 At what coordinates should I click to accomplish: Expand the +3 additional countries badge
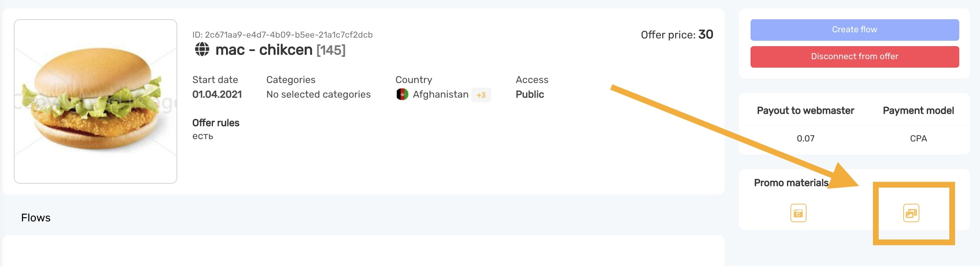(x=481, y=95)
